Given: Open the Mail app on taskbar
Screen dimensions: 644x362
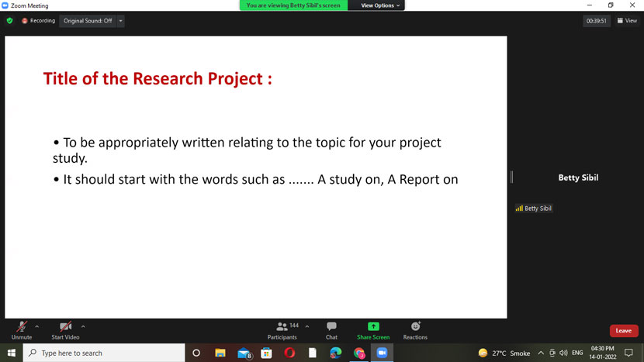Looking at the screenshot, I should 244,353.
